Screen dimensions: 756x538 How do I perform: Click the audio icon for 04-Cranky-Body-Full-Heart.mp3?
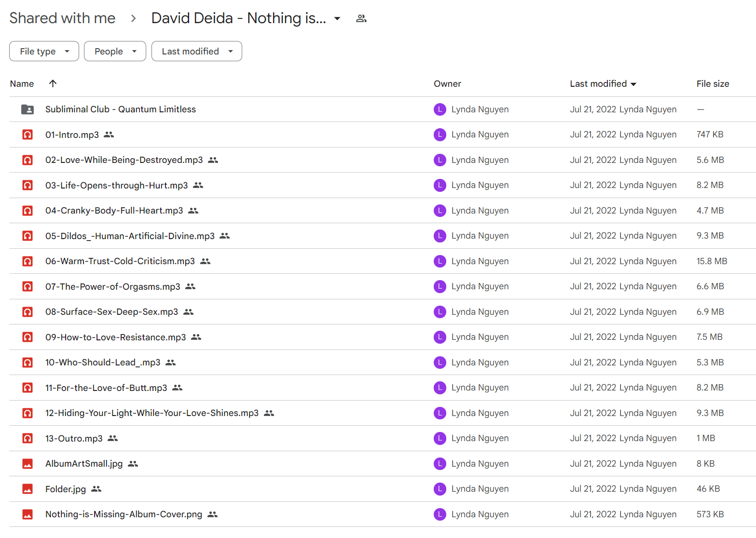point(27,211)
